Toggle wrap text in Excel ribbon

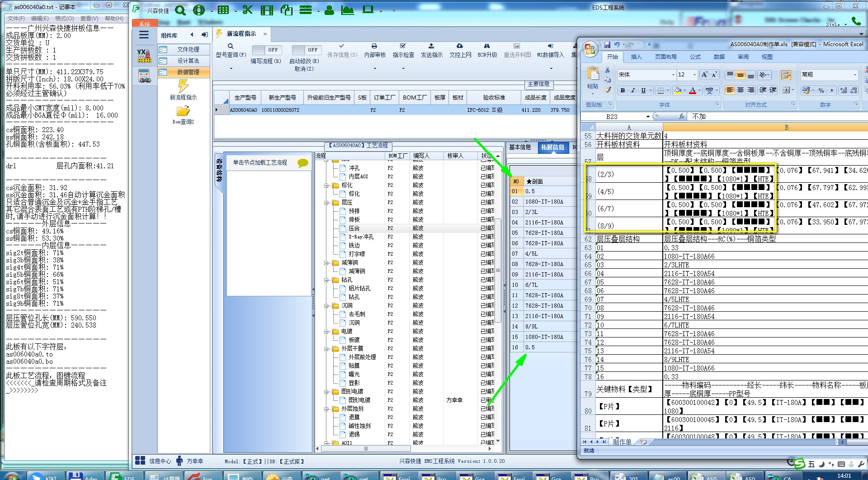786,75
